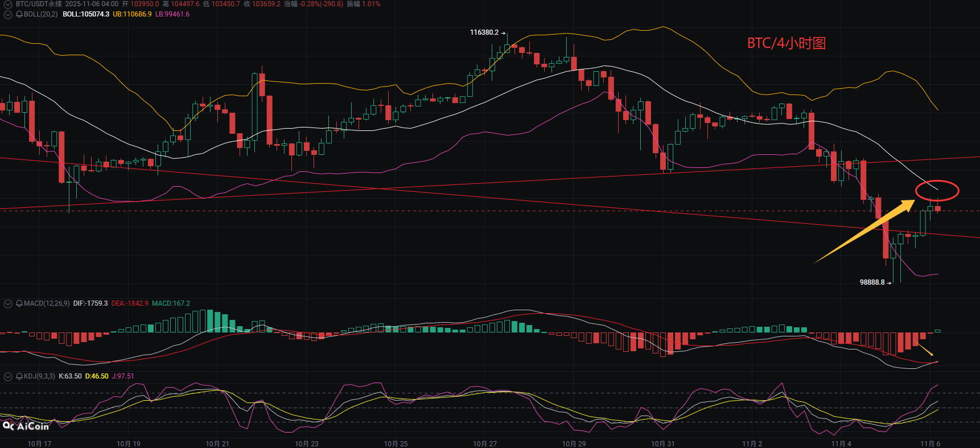This screenshot has height=448, width=980.
Task: Open KDJ(9,3,3) indicator settings label
Action: (x=39, y=376)
